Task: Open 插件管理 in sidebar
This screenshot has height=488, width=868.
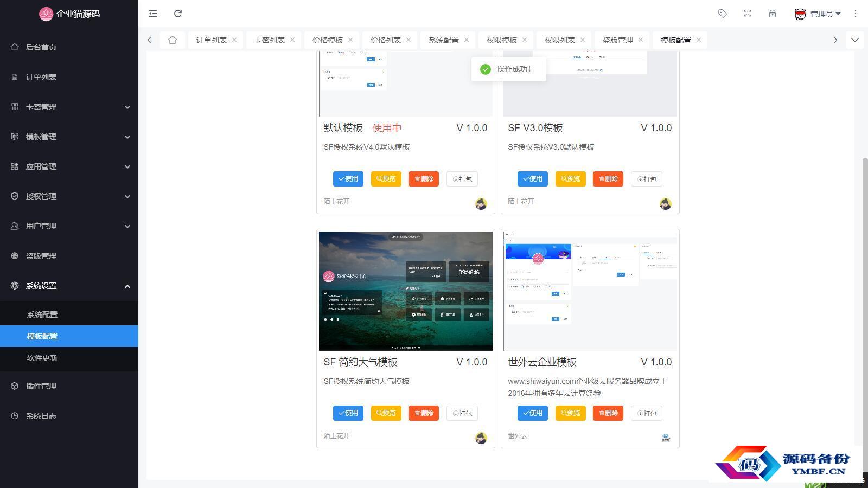Action: [x=69, y=386]
